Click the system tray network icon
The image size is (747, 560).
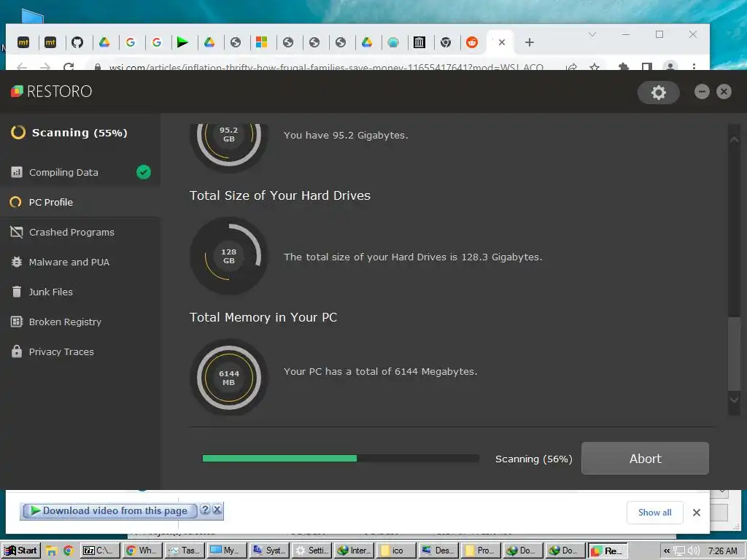(679, 551)
